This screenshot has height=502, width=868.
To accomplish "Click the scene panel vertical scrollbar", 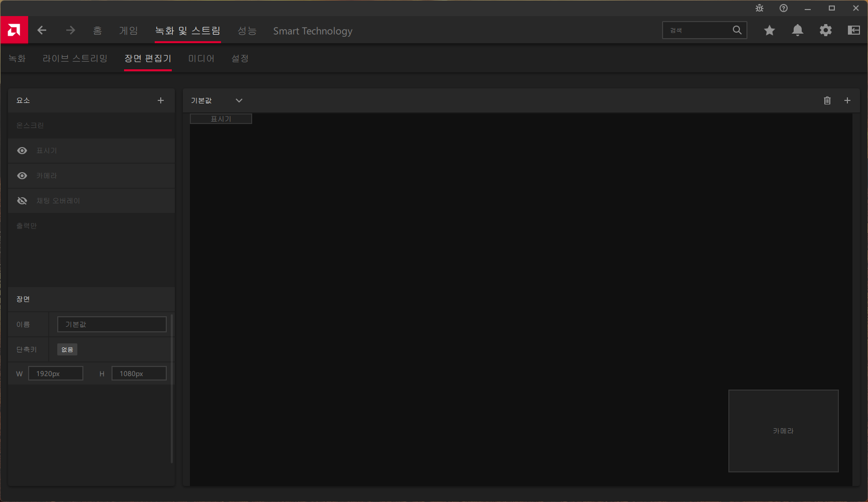I will [x=172, y=388].
